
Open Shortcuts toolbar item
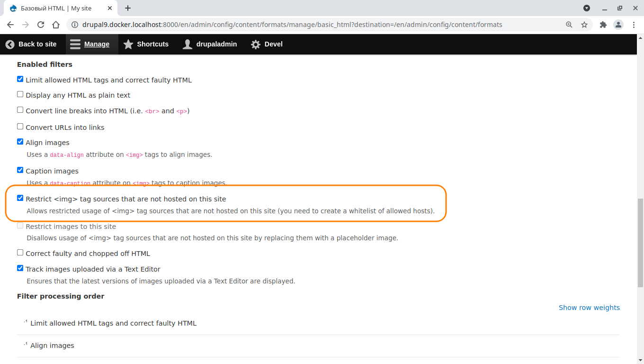coord(146,44)
